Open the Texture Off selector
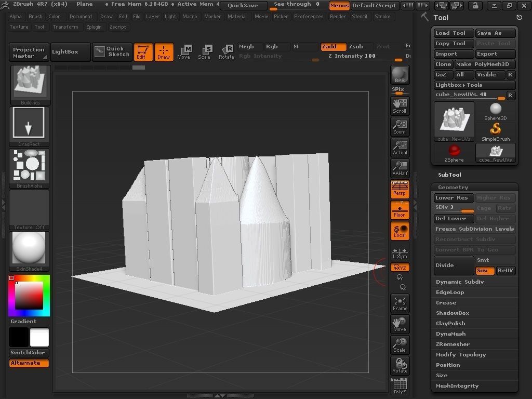 (x=29, y=210)
